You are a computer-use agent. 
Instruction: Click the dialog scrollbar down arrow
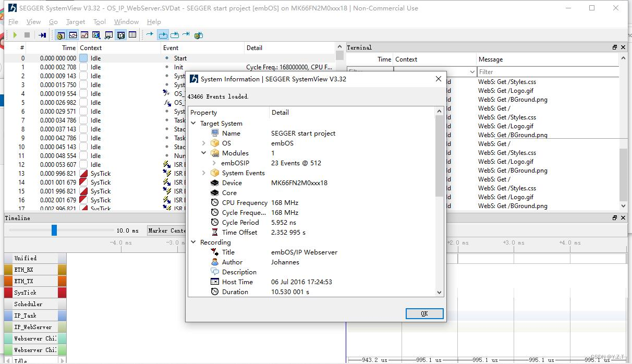(439, 293)
